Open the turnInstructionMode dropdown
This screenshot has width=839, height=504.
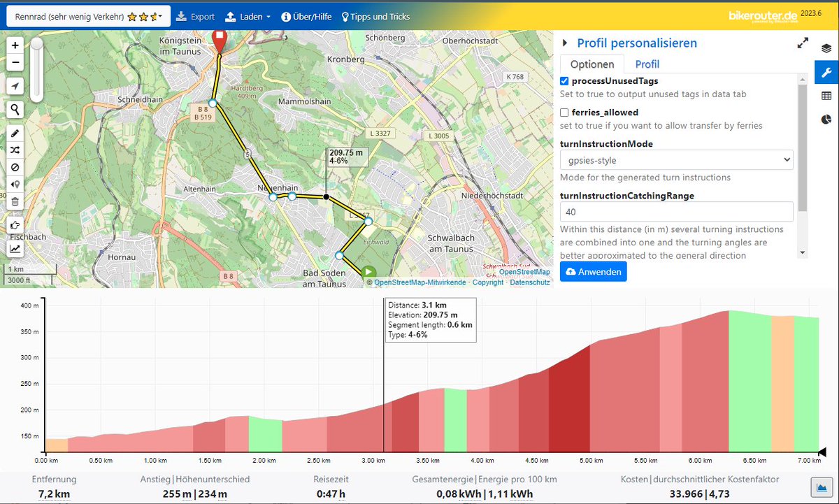click(676, 159)
